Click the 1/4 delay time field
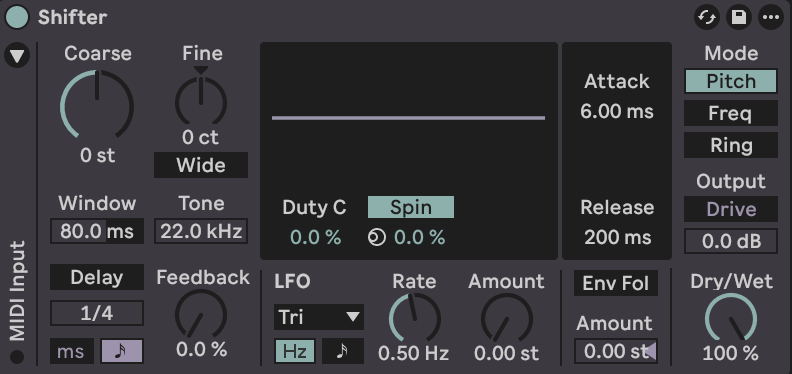 [97, 313]
